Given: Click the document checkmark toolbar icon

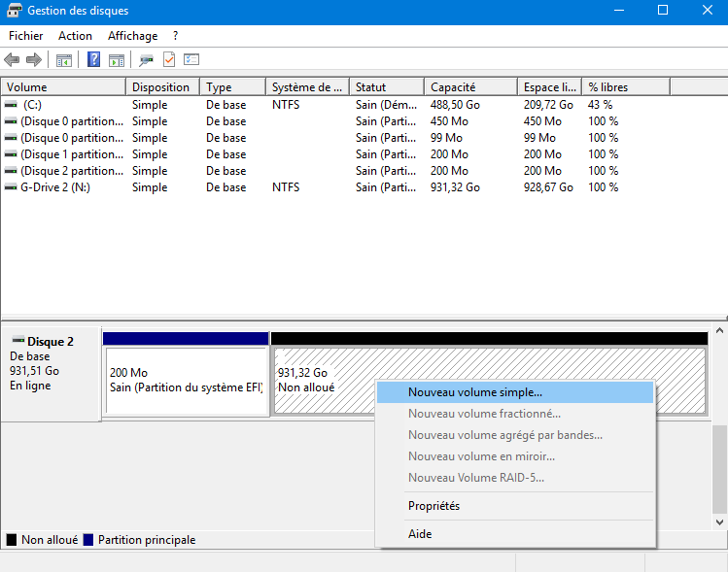Looking at the screenshot, I should pos(169,60).
